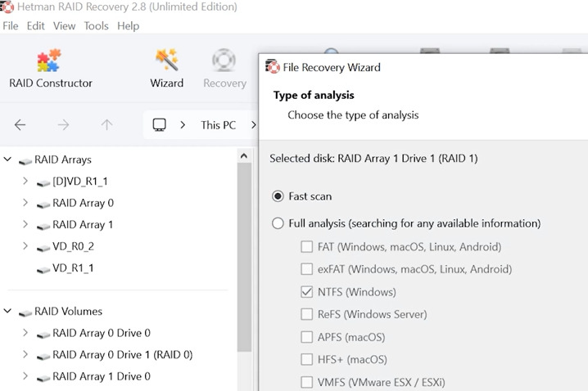Expand the VD_R0_2 node

point(25,246)
